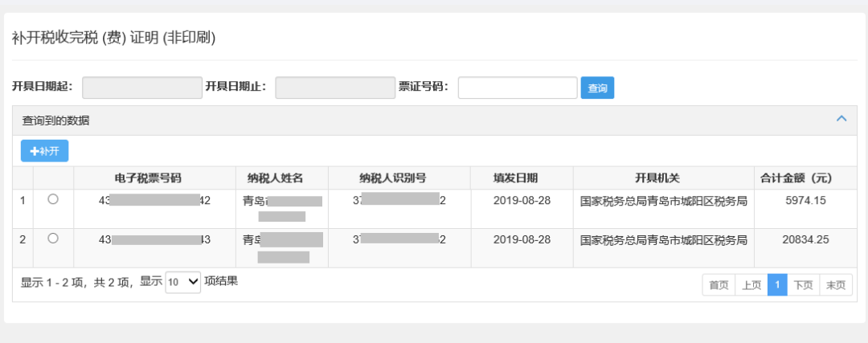The width and height of the screenshot is (868, 343).
Task: Sort by 电子税票号码 column header
Action: click(x=154, y=178)
